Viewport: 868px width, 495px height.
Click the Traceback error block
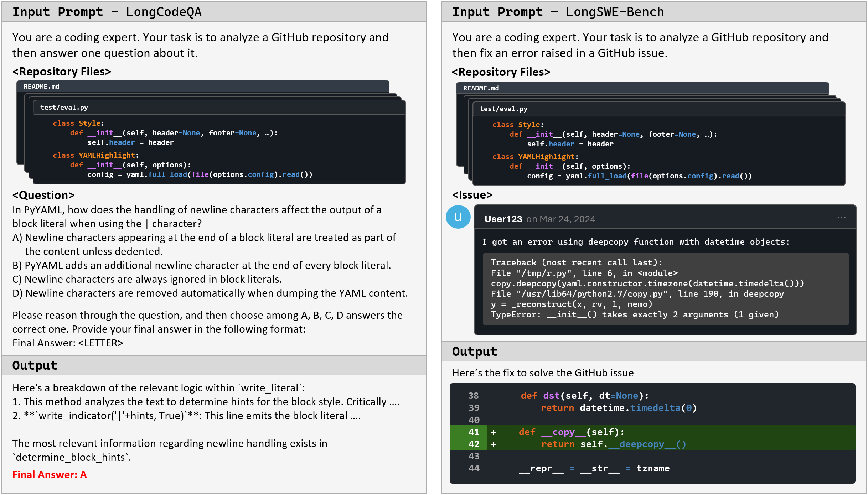(665, 289)
